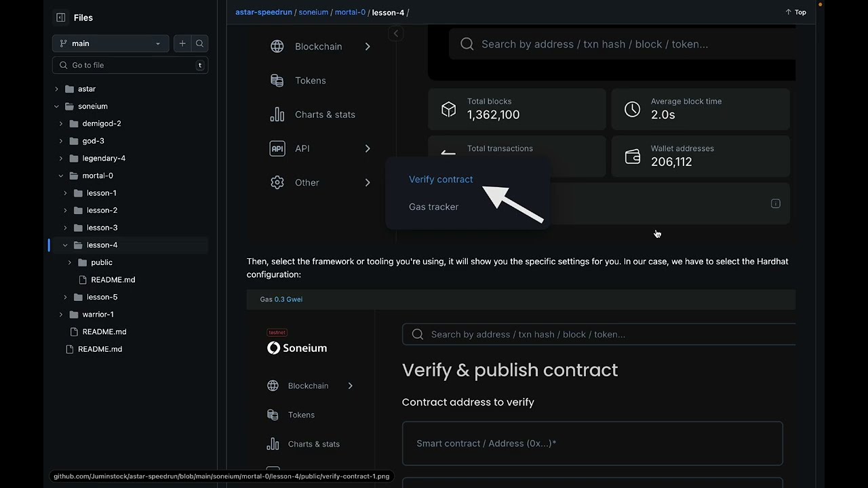Expand the demigod-2 folder chevron

coord(61,124)
